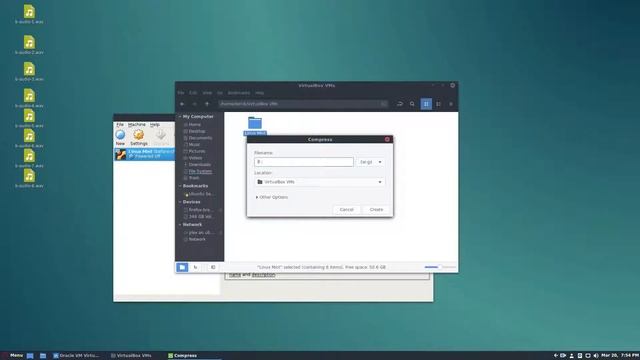Collapse My Computer sidebar section
The height and width of the screenshot is (360, 640).
[180, 117]
